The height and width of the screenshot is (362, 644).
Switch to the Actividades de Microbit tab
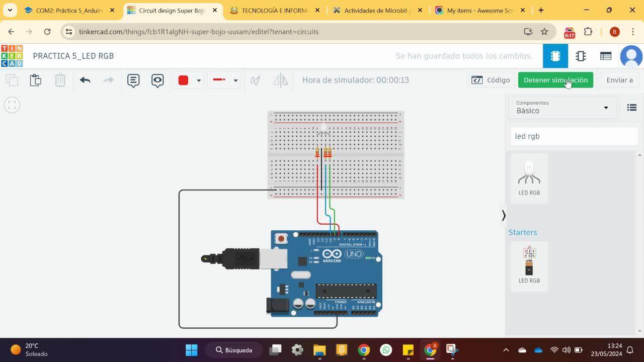[x=377, y=10]
